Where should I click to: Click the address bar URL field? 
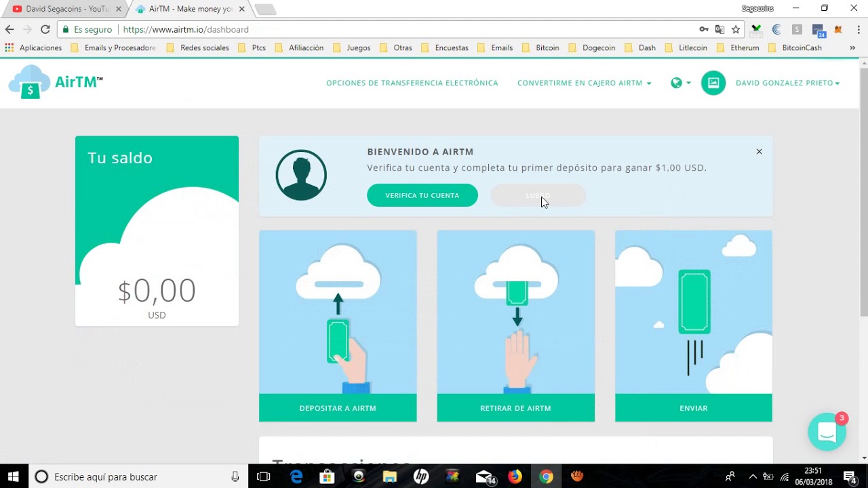pyautogui.click(x=407, y=29)
